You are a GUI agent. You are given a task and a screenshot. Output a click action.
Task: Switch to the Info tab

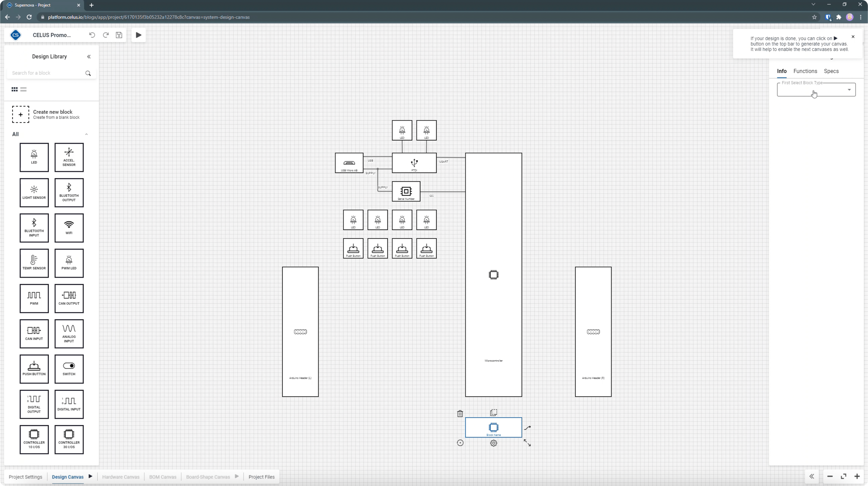(782, 71)
